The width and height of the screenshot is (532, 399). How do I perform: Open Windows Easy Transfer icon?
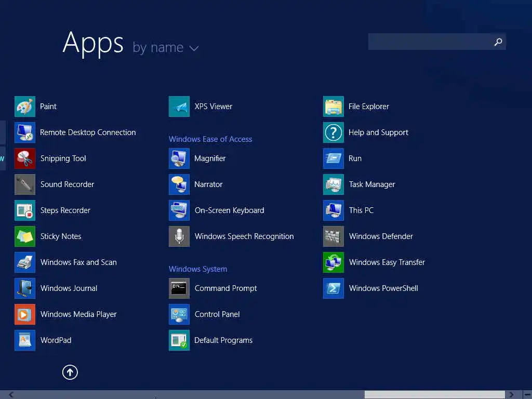coord(334,262)
